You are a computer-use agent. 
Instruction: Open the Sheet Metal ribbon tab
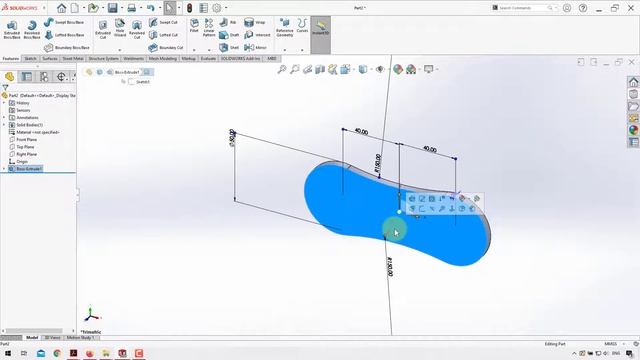pos(73,59)
